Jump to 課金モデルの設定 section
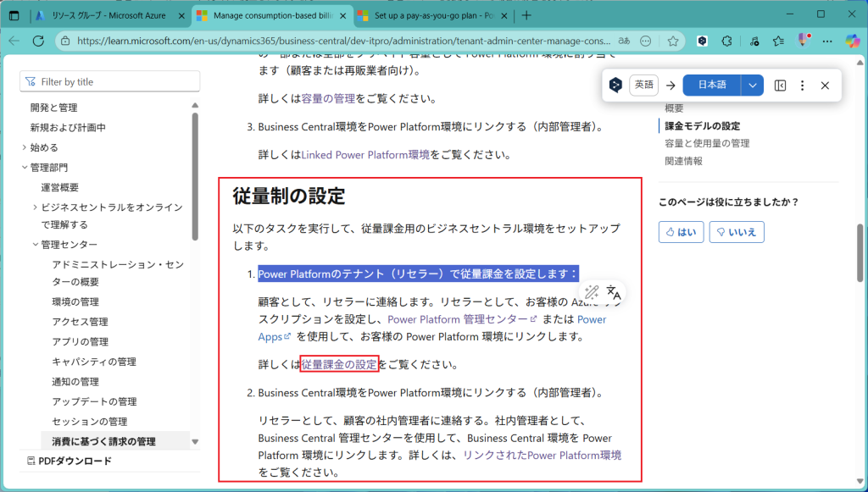This screenshot has height=492, width=868. click(x=703, y=126)
